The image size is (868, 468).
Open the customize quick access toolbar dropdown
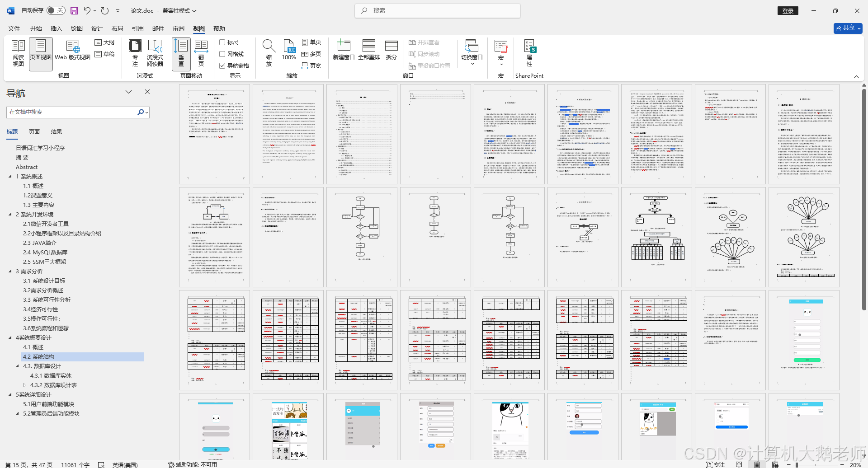[x=118, y=10]
